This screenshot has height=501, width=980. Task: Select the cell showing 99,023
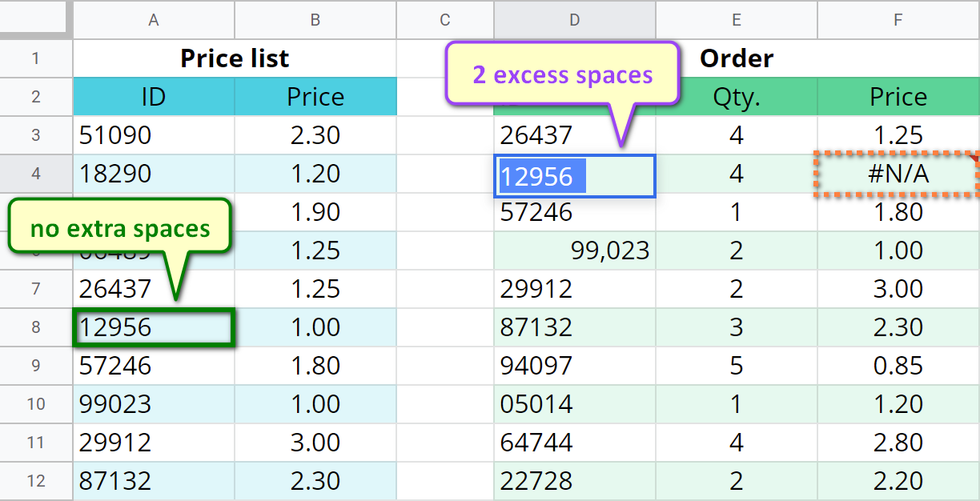tap(574, 250)
